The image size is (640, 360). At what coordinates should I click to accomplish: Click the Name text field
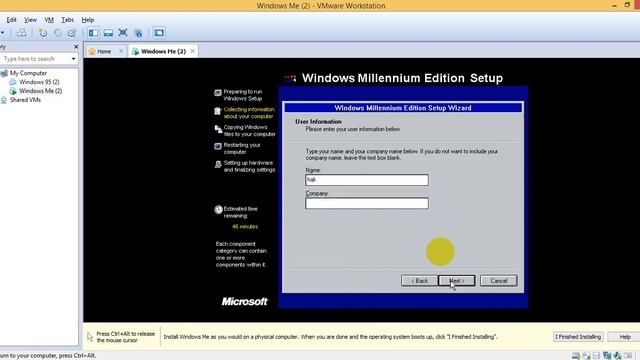[x=367, y=180]
